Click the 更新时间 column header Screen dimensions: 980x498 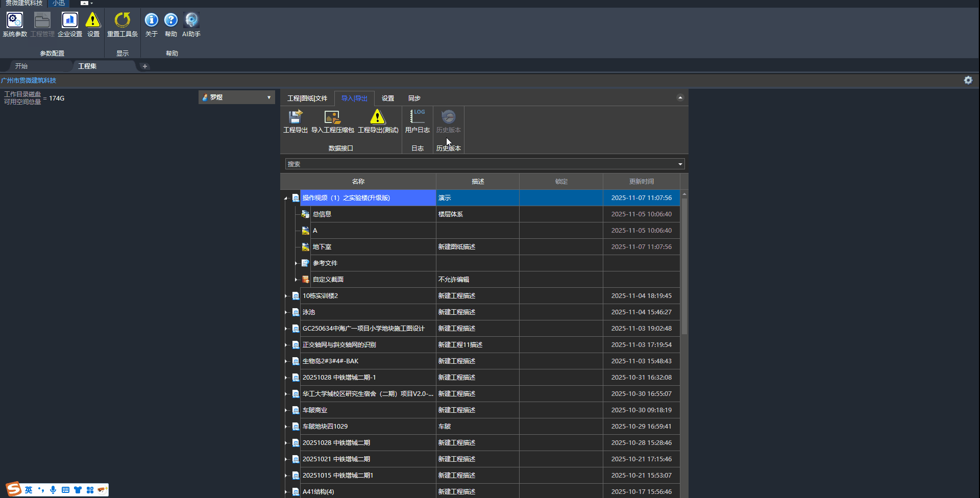tap(641, 182)
